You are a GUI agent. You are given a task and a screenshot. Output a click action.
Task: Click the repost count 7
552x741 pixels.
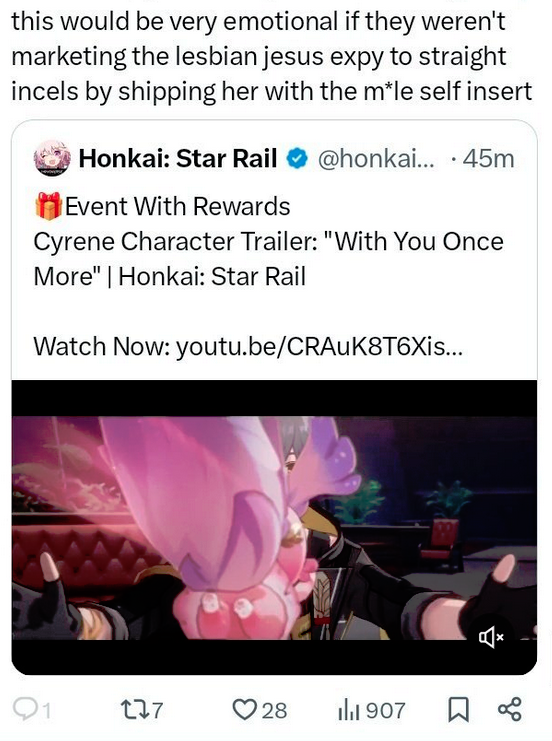click(x=157, y=710)
